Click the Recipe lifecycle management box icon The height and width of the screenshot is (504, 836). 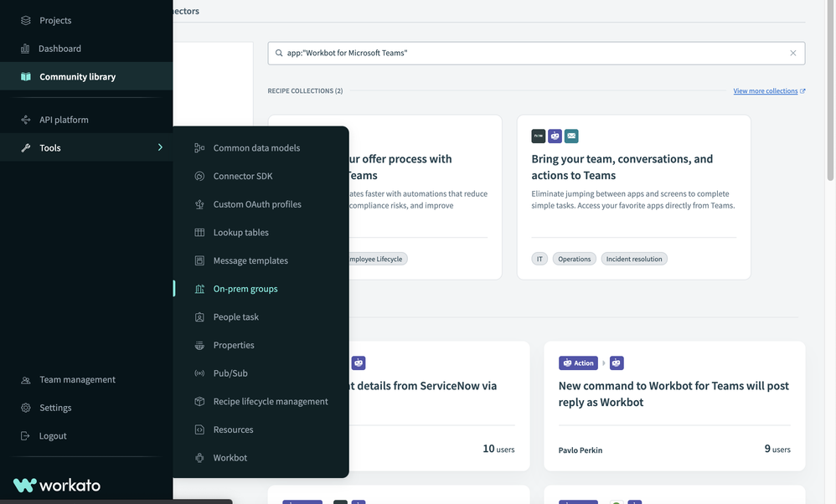[199, 402]
